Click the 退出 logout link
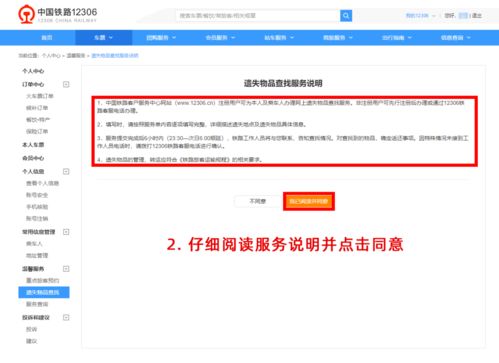The width and height of the screenshot is (499, 363). pos(477,16)
